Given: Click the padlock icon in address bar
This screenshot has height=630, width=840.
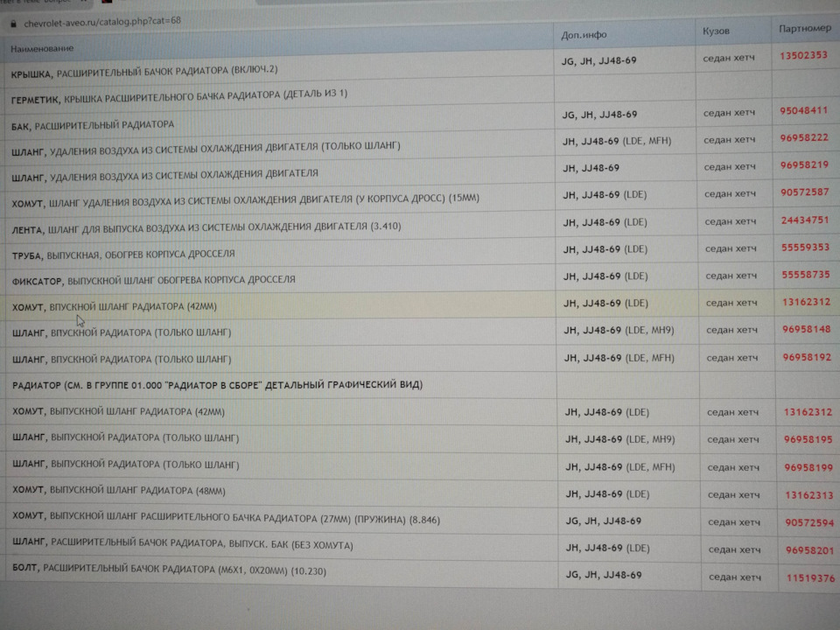Looking at the screenshot, I should pyautogui.click(x=13, y=24).
